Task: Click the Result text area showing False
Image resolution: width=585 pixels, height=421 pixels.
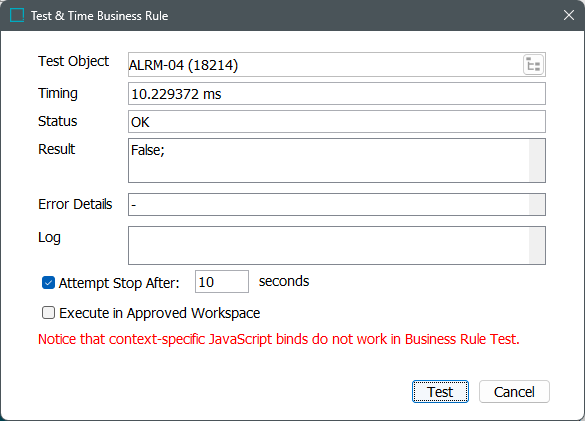Action: (328, 160)
